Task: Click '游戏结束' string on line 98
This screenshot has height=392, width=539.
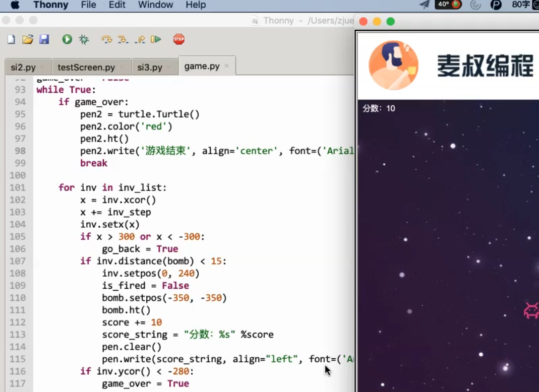Action: click(x=165, y=151)
